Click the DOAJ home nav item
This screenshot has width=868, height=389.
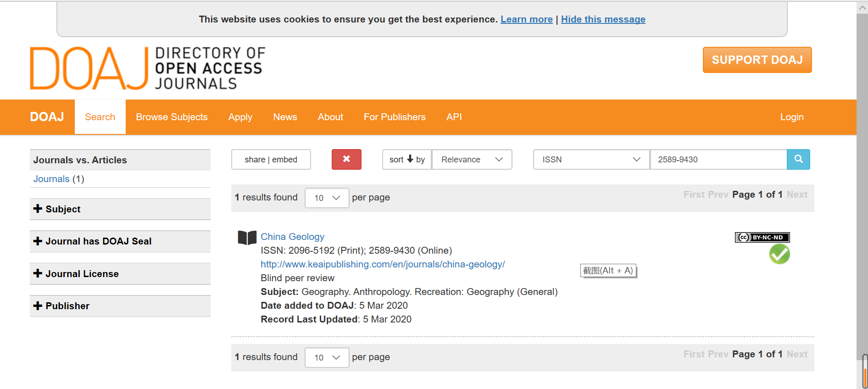click(x=47, y=117)
